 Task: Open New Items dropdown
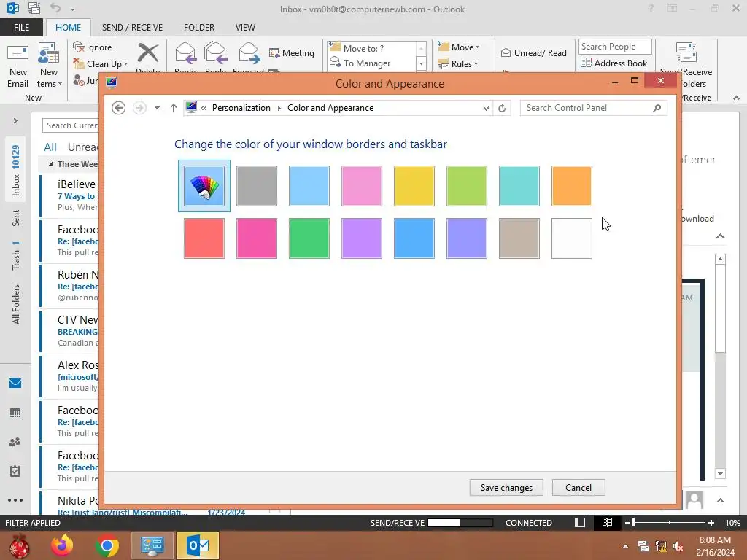[x=49, y=66]
